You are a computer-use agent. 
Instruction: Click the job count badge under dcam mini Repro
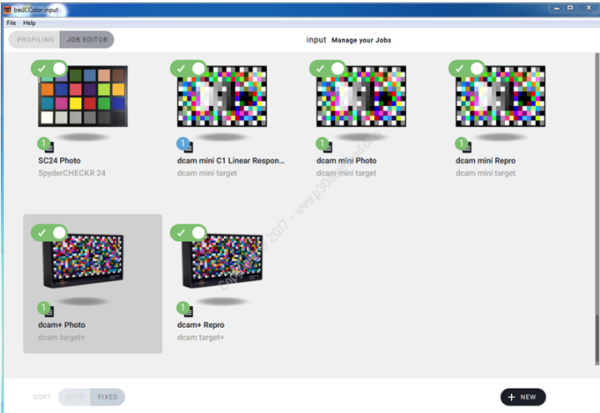(461, 144)
